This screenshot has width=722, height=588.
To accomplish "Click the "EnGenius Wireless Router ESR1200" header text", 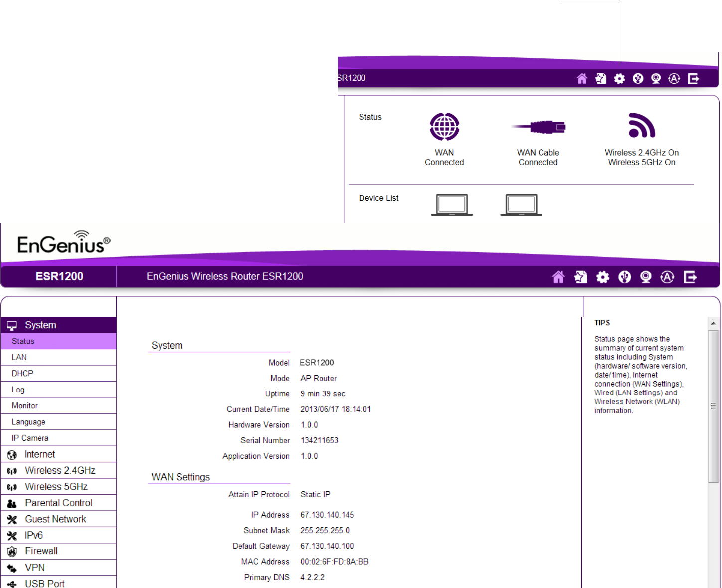I will coord(225,277).
